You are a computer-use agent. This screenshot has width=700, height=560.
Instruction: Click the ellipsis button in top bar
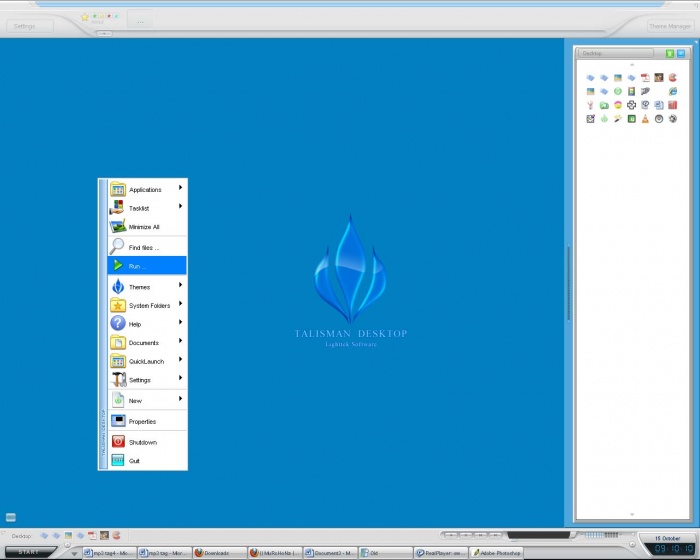coord(140,21)
